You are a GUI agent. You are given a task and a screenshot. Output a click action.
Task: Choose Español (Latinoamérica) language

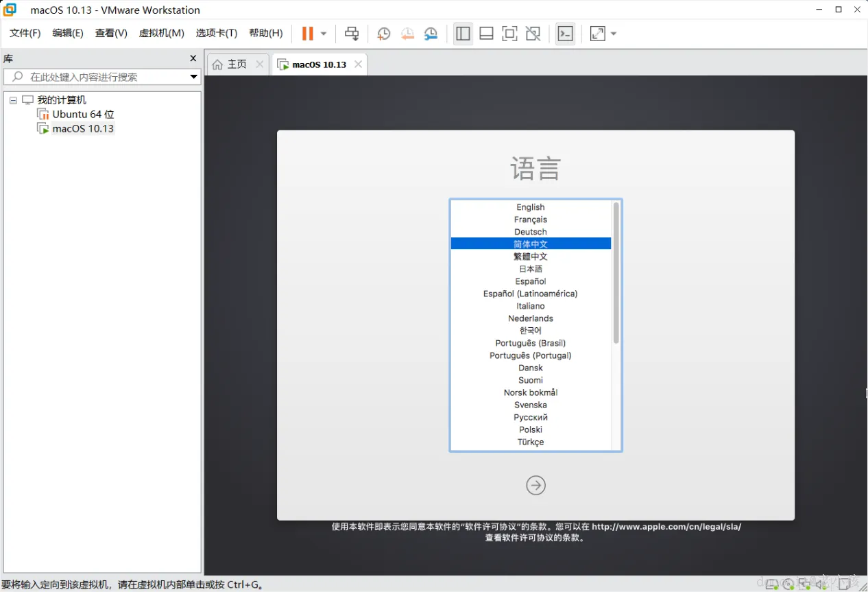[x=531, y=294]
